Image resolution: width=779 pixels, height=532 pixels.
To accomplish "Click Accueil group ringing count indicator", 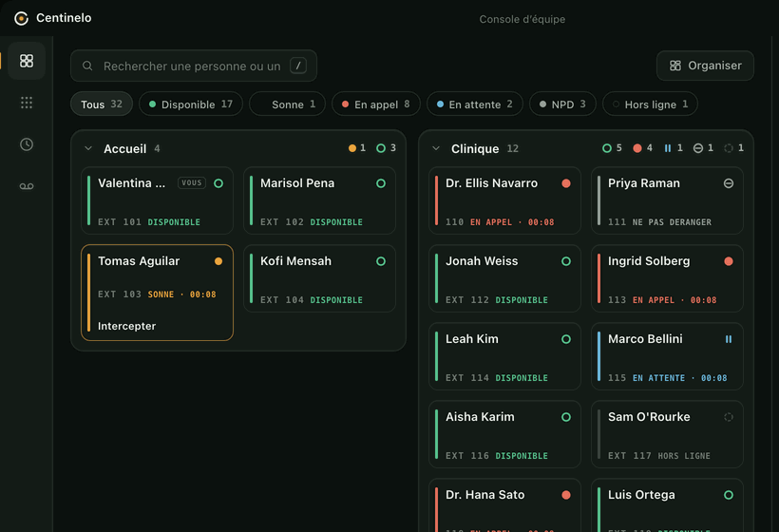I will [x=357, y=148].
